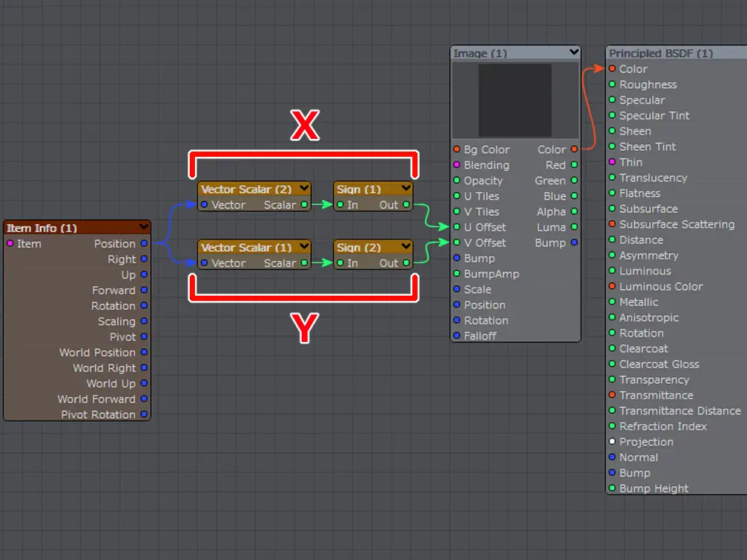Click the Scalar output port of Vector Scalar (2)
Screen dimensions: 747x560
pos(304,205)
